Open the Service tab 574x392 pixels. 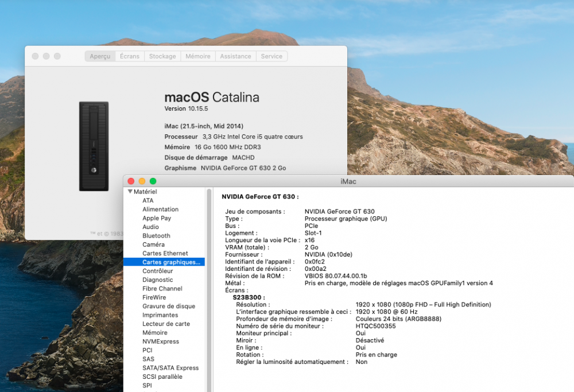(272, 56)
